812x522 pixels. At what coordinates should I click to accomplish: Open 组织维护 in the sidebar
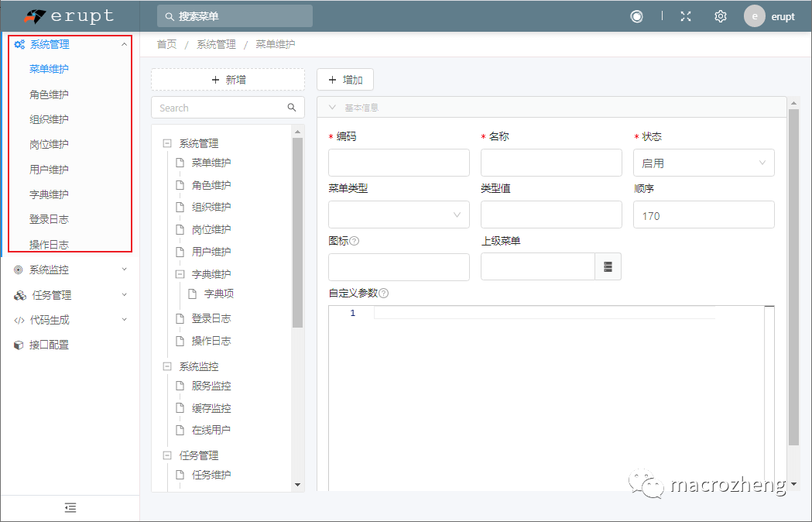pos(49,119)
